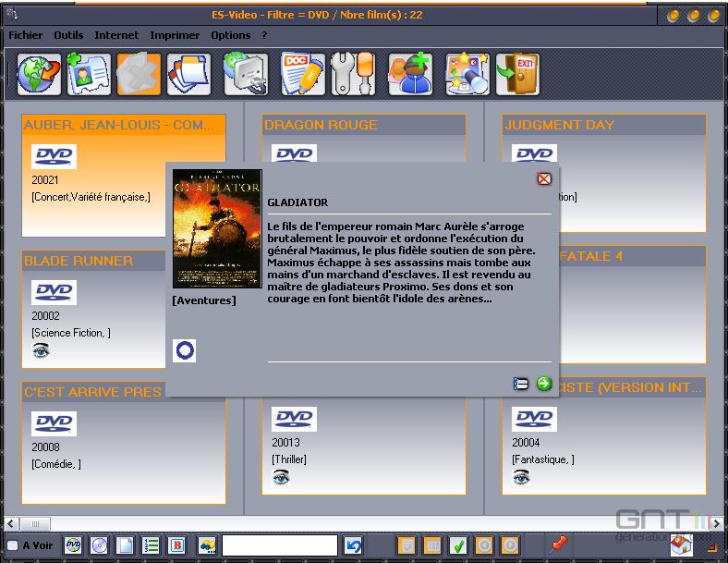Click the DVD filter icon in bottom bar

pyautogui.click(x=73, y=545)
